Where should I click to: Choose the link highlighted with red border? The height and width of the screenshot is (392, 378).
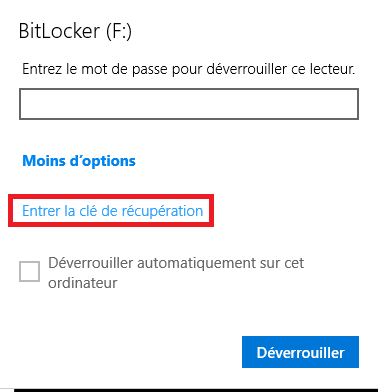coord(113,211)
